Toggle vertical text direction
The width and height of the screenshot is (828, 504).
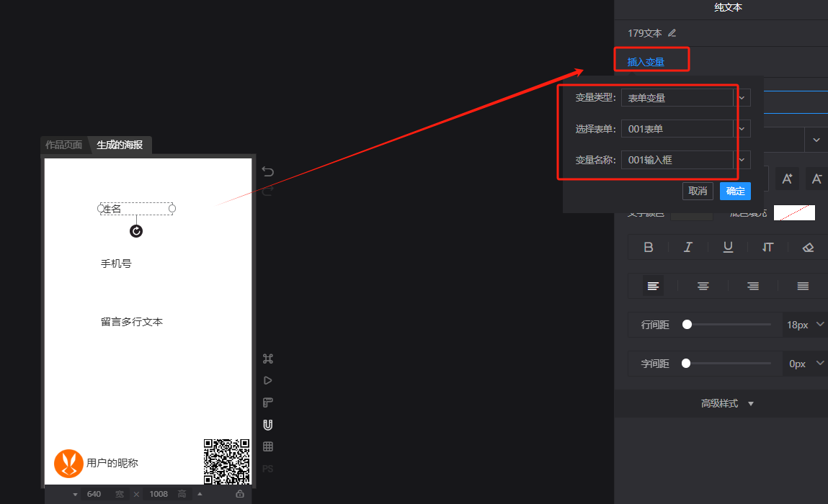[767, 247]
